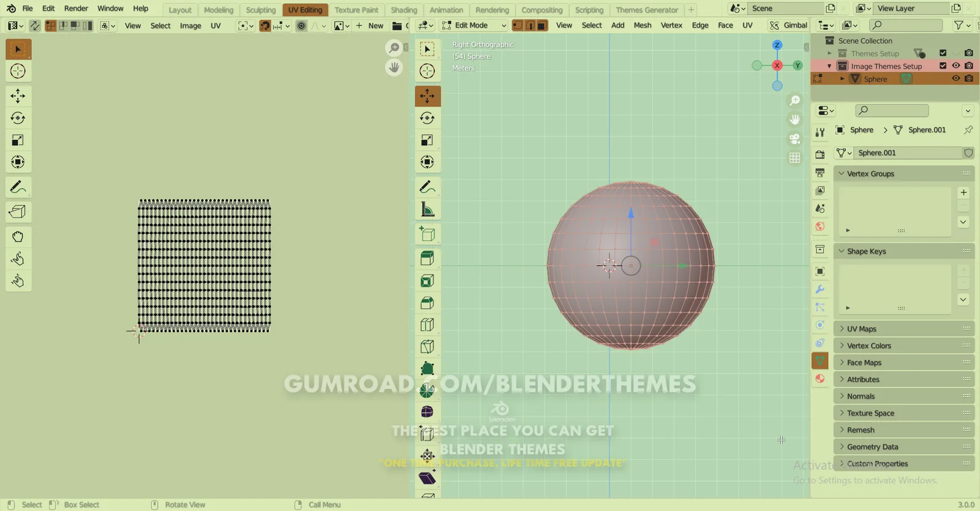Open the Vertex menu in 3D viewport
Viewport: 980px width, 511px height.
click(x=671, y=25)
